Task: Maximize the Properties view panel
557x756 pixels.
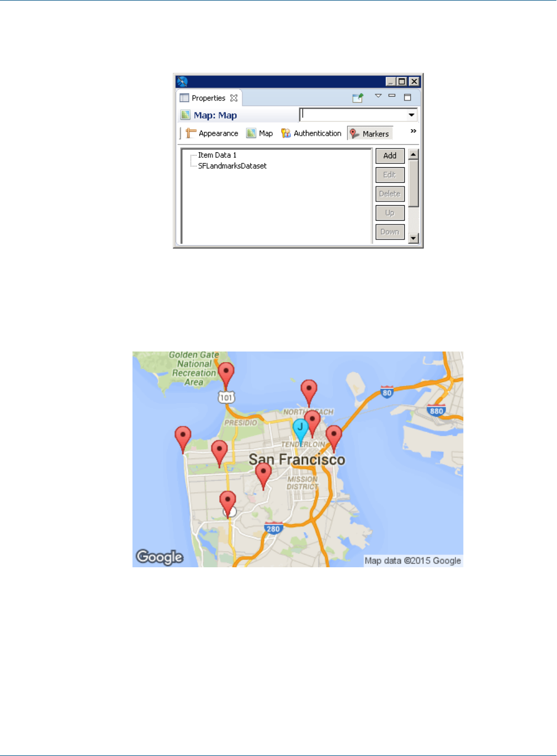Action: [407, 97]
